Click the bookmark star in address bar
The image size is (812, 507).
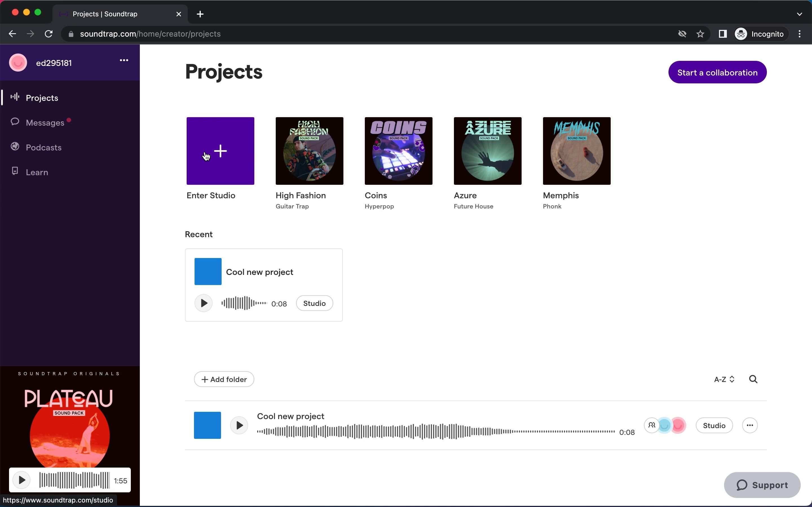click(700, 34)
